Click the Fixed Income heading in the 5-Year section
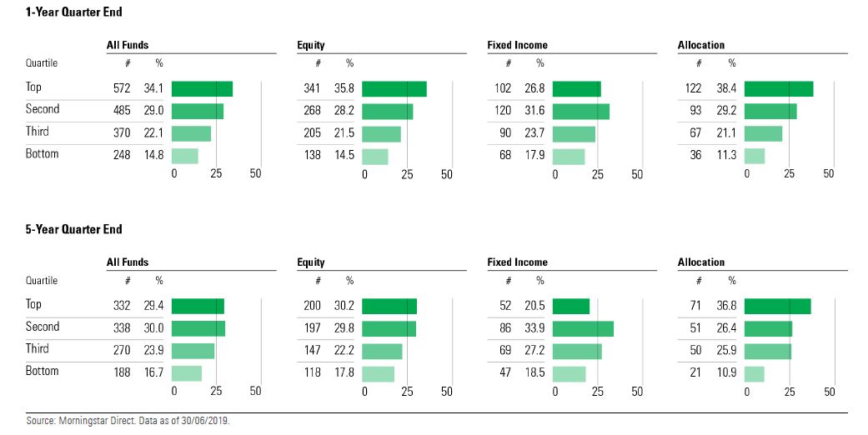This screenshot has width=868, height=435. (x=517, y=262)
